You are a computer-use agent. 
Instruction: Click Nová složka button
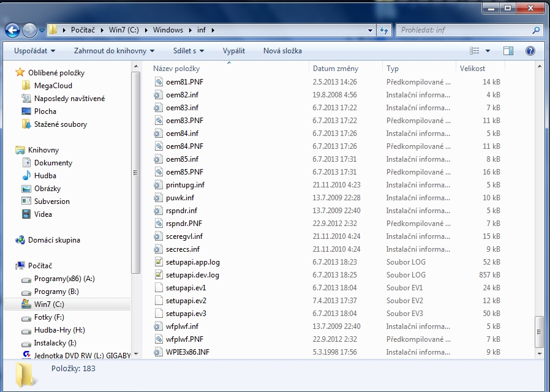(282, 51)
